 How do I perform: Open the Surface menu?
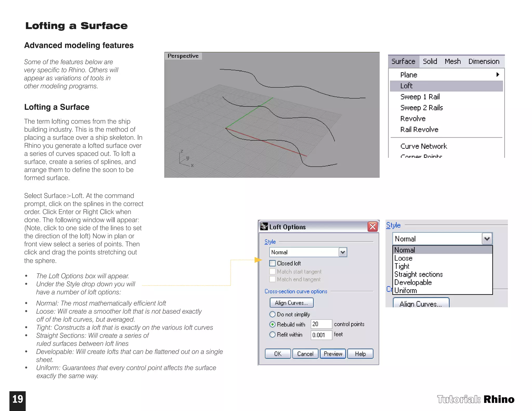pos(403,61)
